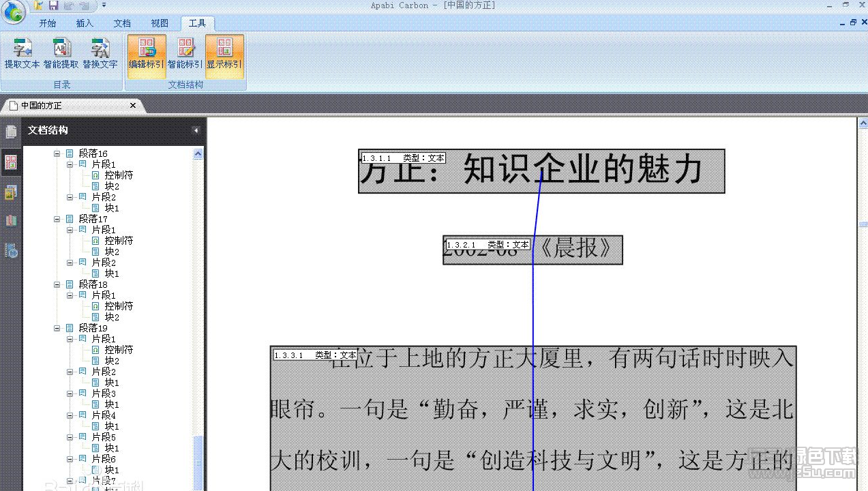Viewport: 868px width, 491px height.
Task: Collapse the 段落17 tree node
Action: click(x=57, y=219)
